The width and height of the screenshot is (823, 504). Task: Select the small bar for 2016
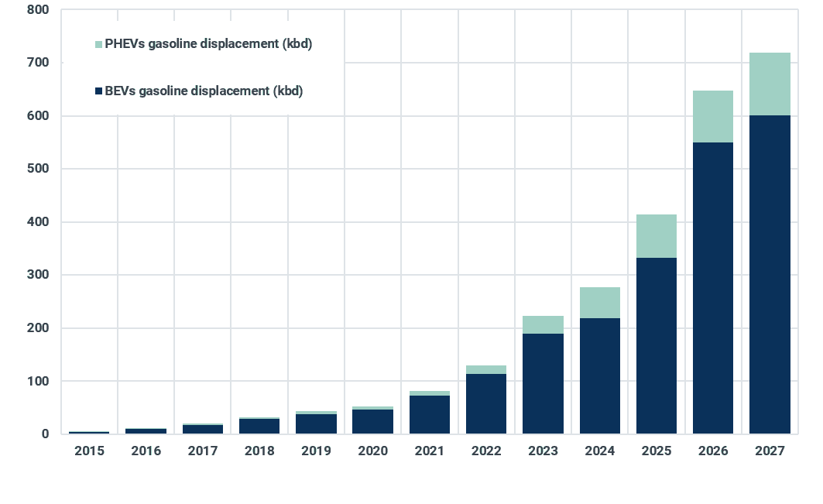point(146,431)
